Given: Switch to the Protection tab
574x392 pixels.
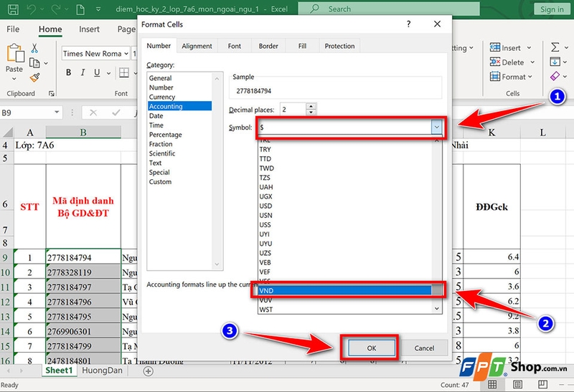Looking at the screenshot, I should tap(339, 46).
